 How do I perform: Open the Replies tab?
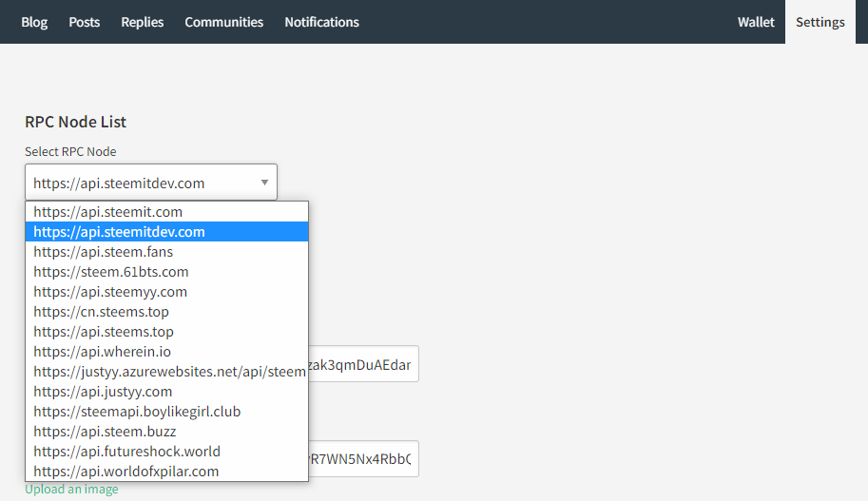tap(143, 22)
